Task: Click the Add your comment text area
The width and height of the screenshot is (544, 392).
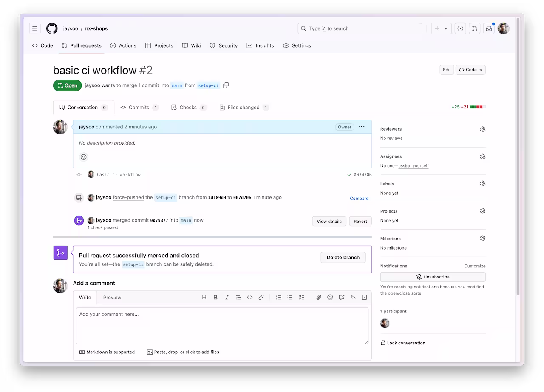Action: 222,325
